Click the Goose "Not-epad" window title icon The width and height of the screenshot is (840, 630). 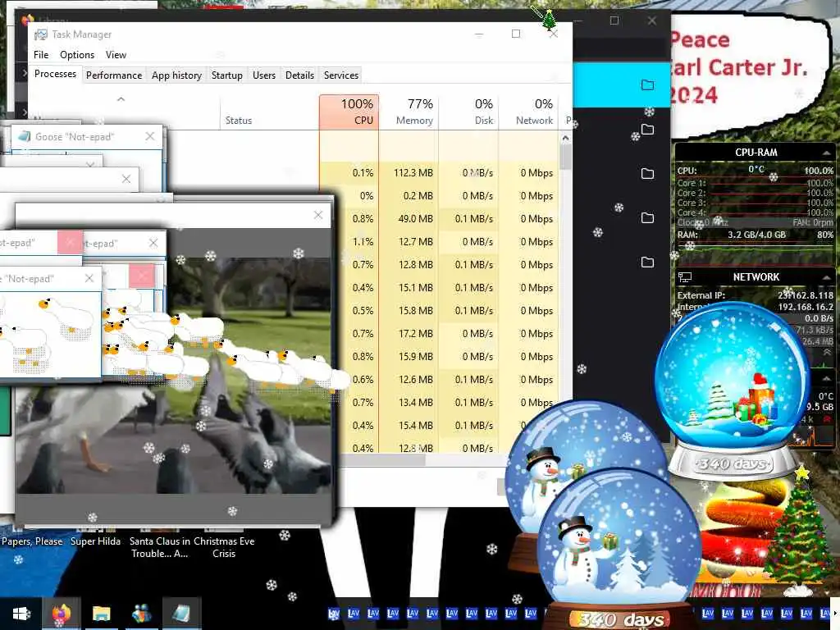(x=24, y=137)
